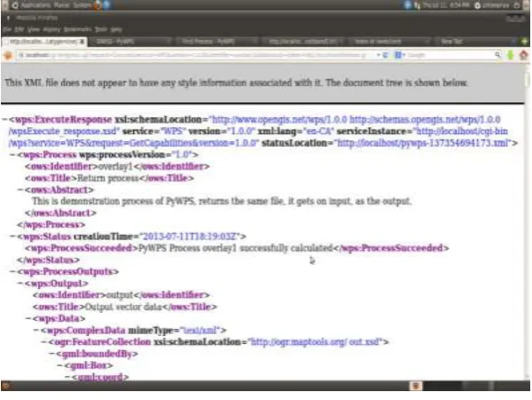The image size is (532, 400).
Task: Open Firefox History menu
Action: 52,29
